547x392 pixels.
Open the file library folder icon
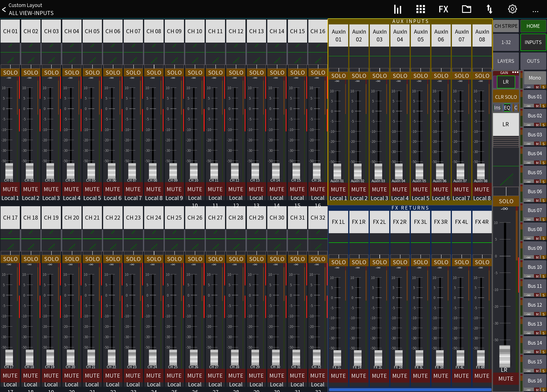coord(467,9)
